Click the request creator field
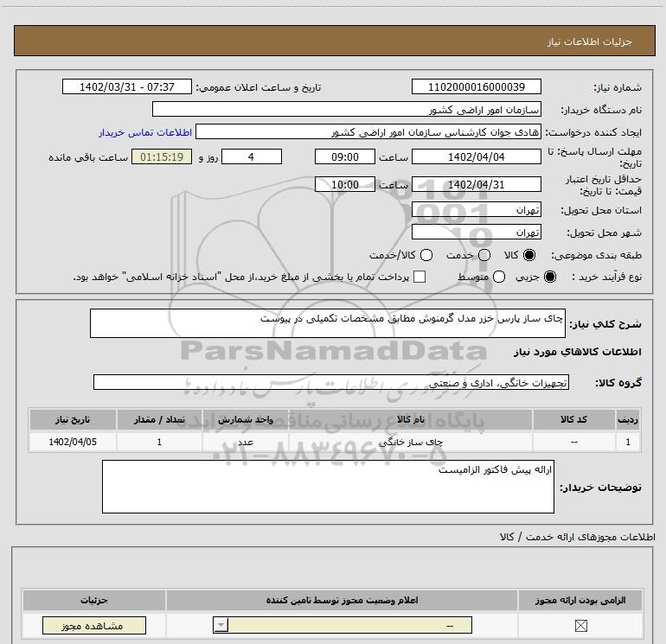The width and height of the screenshot is (666, 644). [x=368, y=131]
